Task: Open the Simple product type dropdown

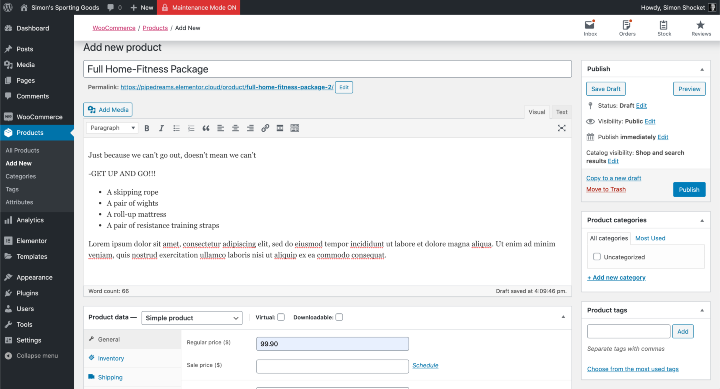Action: [x=192, y=318]
